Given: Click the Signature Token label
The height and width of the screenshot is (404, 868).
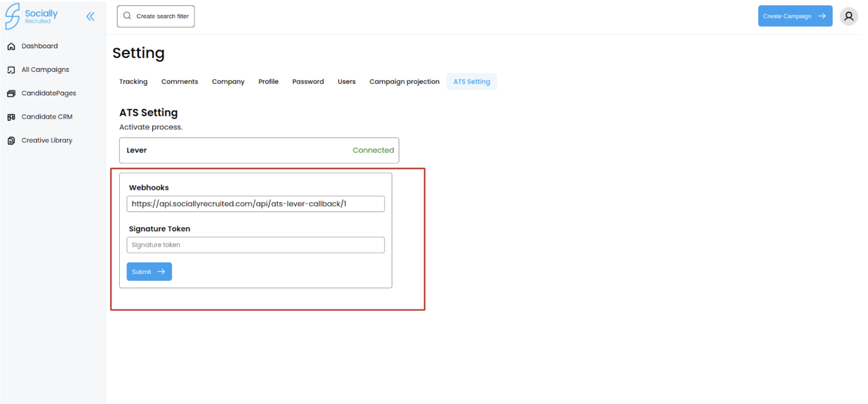Looking at the screenshot, I should pos(159,229).
